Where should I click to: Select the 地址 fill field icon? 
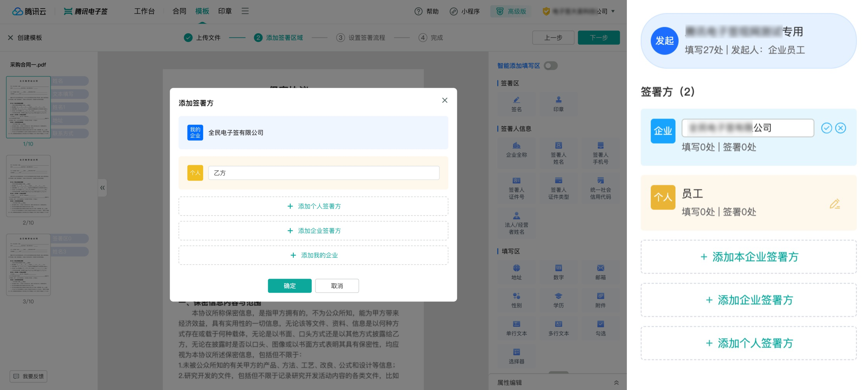[517, 272]
